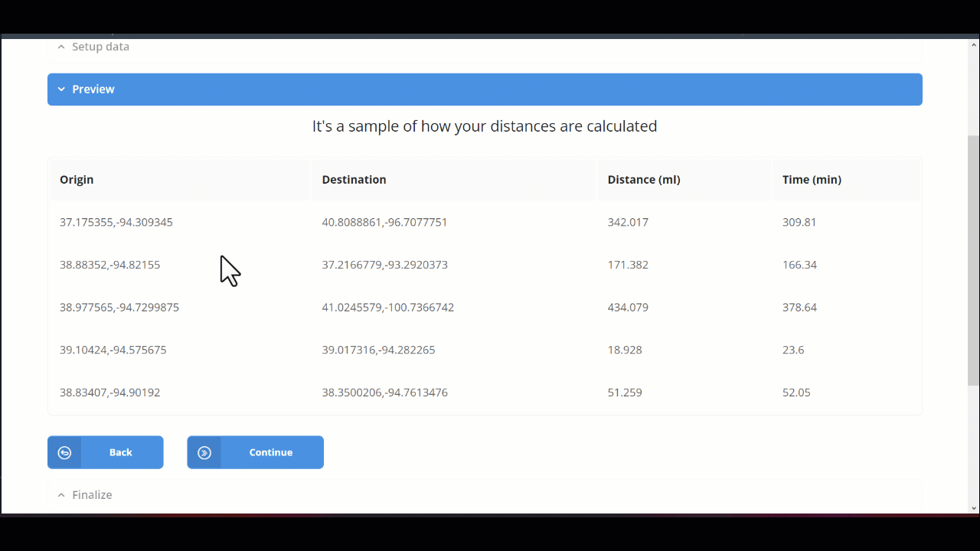This screenshot has height=551, width=980.
Task: Click the Back button label
Action: (x=120, y=452)
